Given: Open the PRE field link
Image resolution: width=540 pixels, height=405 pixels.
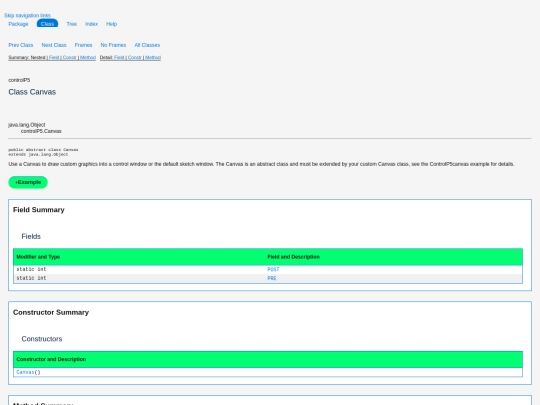Looking at the screenshot, I should pyautogui.click(x=272, y=278).
